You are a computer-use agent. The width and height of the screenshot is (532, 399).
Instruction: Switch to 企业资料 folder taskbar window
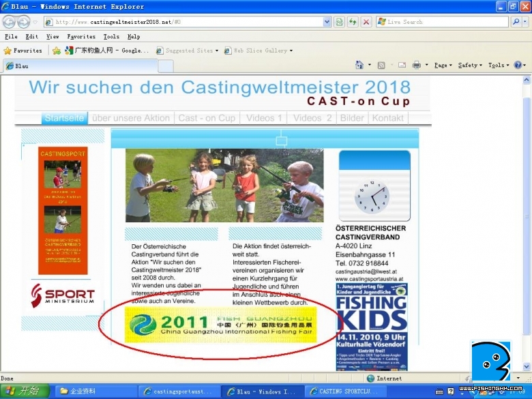coord(95,391)
